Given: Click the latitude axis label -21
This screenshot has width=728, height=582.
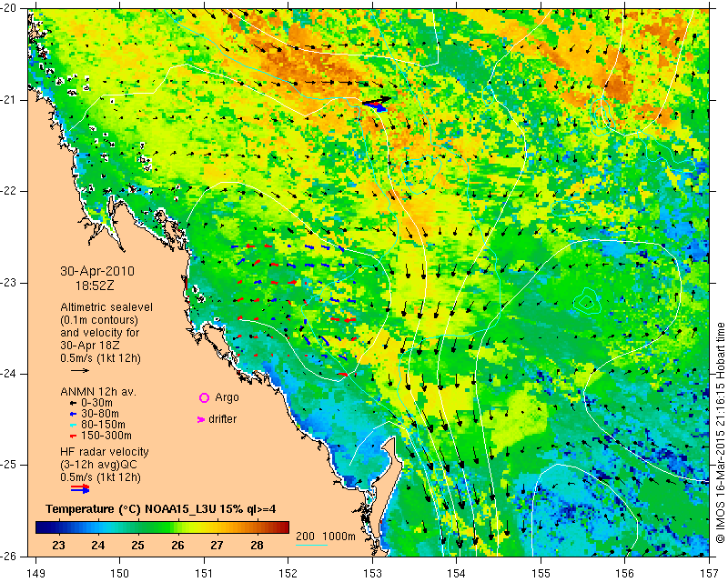Looking at the screenshot, I should click(x=8, y=100).
